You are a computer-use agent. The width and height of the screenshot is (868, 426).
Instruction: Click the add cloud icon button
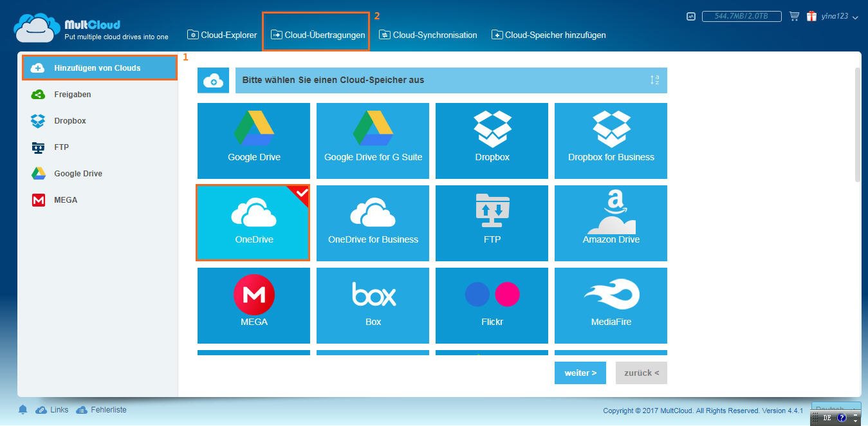(x=213, y=80)
